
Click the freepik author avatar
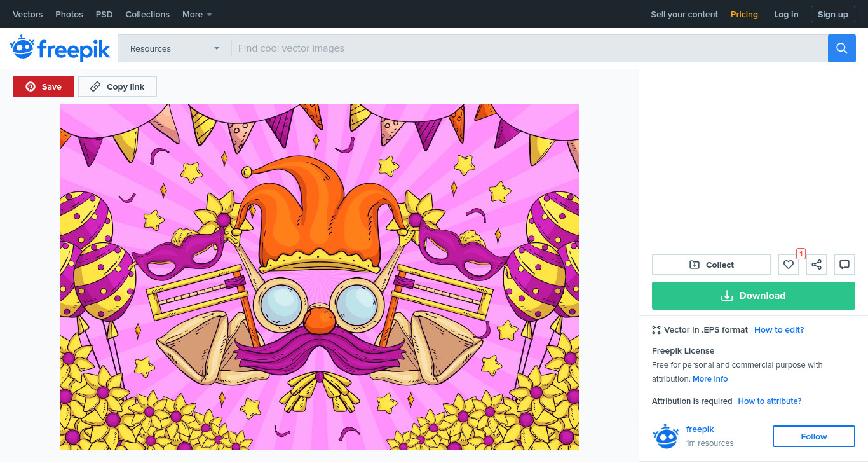[x=666, y=436]
